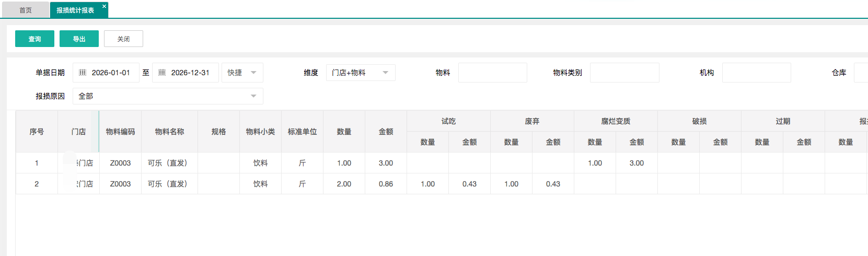Image resolution: width=868 pixels, height=256 pixels.
Task: Click the 破损 group header
Action: tap(700, 121)
